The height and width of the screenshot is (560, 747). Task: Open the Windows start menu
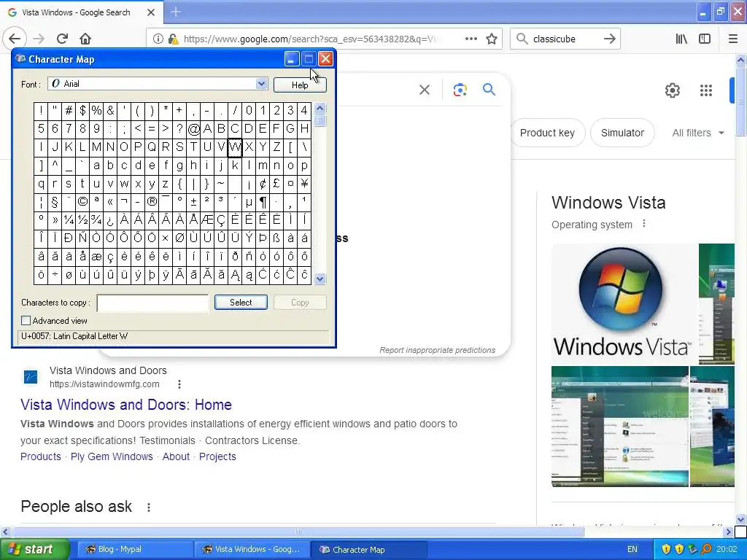(34, 549)
